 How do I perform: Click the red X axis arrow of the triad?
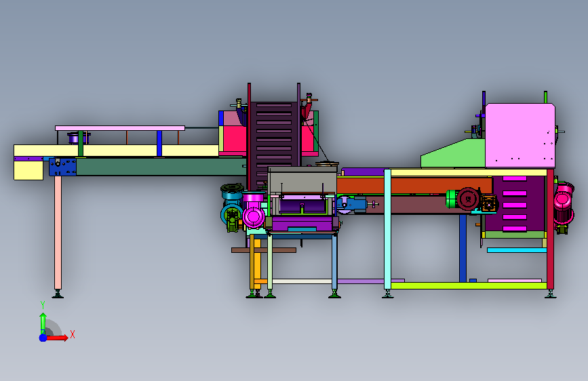coord(57,338)
